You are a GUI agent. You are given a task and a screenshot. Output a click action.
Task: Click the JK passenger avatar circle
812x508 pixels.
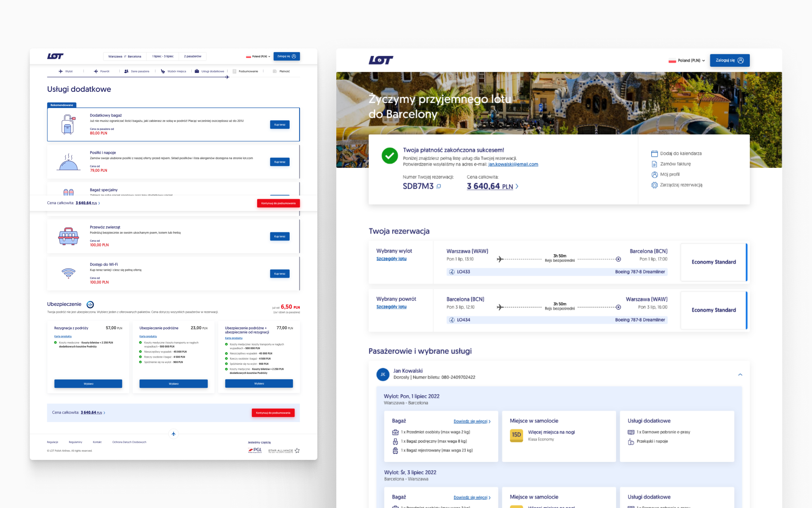click(383, 375)
